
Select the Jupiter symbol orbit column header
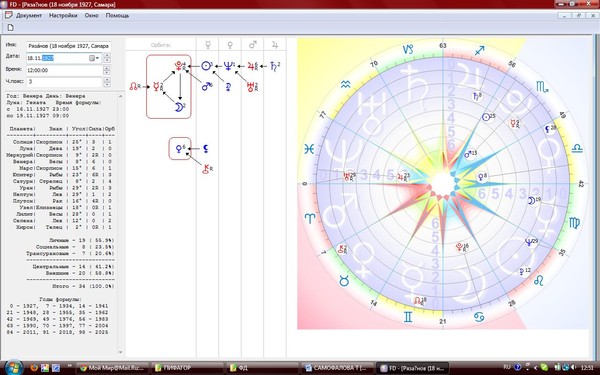click(x=275, y=45)
